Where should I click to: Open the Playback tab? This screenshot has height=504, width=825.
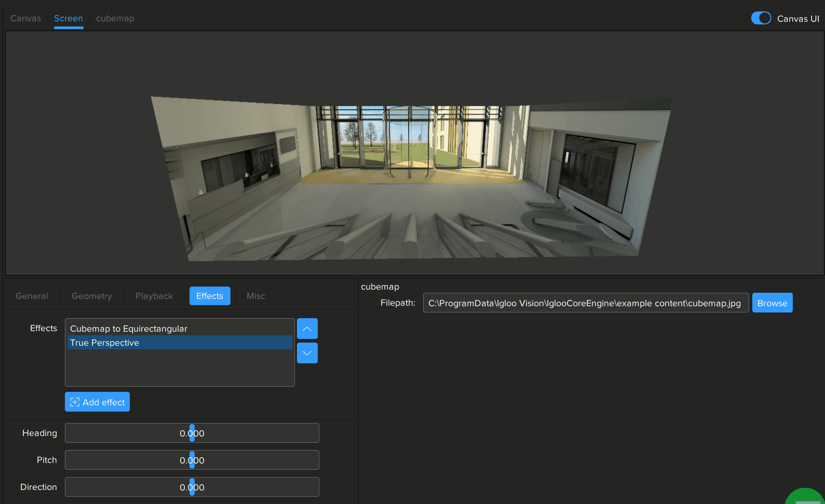click(x=154, y=296)
